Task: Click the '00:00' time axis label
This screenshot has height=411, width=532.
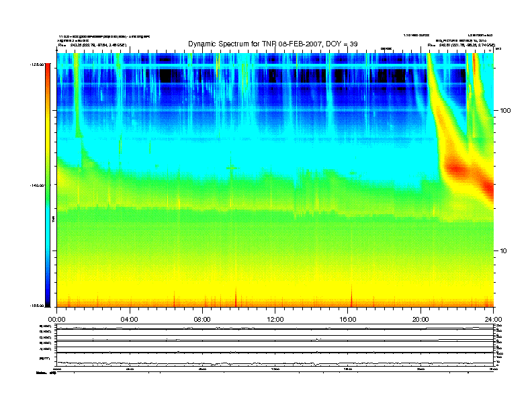Action: pyautogui.click(x=56, y=320)
